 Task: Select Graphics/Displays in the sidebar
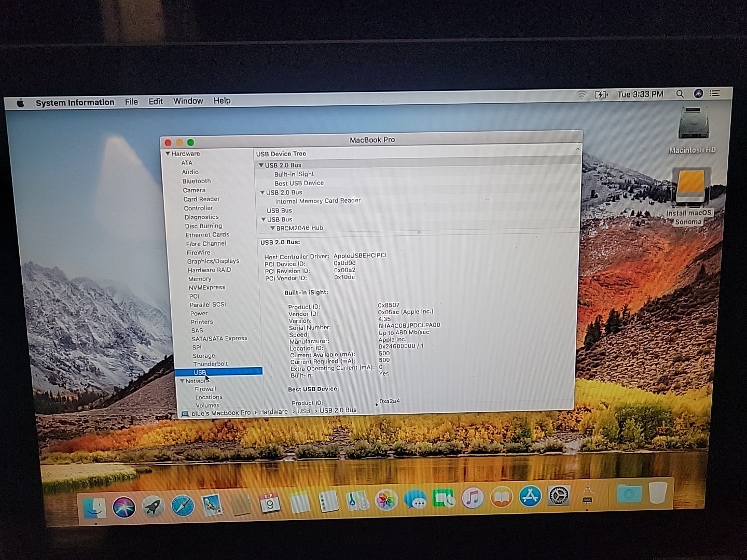click(213, 261)
